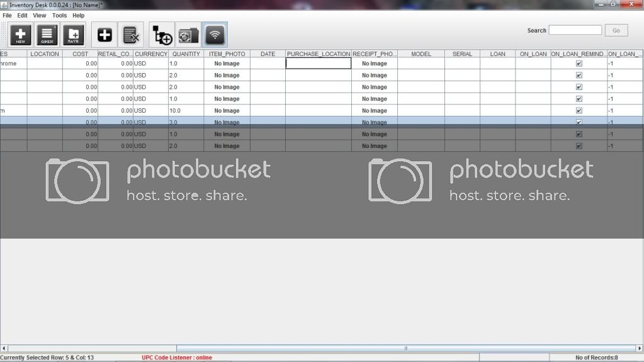Click the add column toolbar icon
This screenshot has width=644, height=362.
(162, 35)
